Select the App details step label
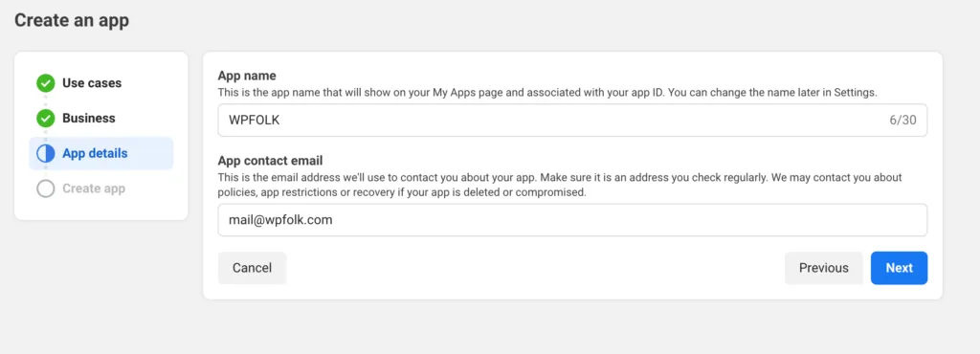The width and height of the screenshot is (980, 354). pos(95,153)
